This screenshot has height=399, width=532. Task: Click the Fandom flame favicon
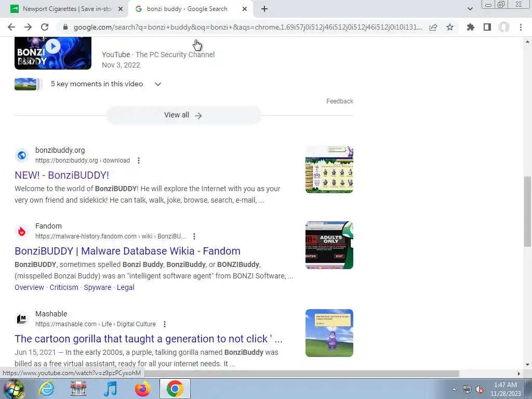[22, 231]
